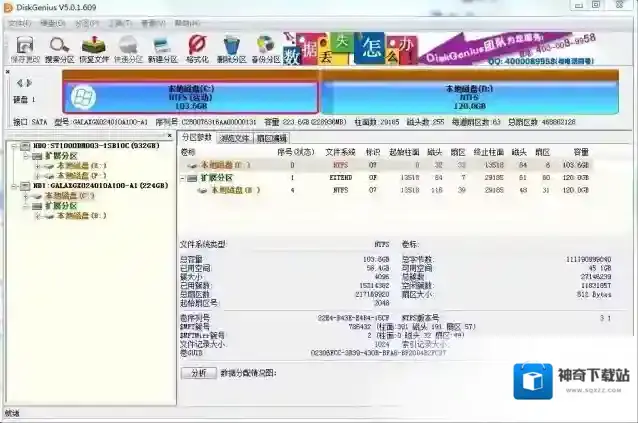This screenshot has width=638, height=423.
Task: Click the Backup Partition (备份分区) icon
Action: click(265, 48)
